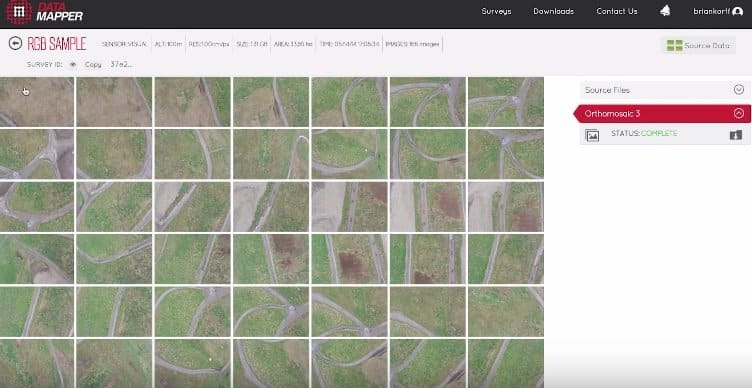Click the Source Data grid icon
Viewport: 752px width, 388px height.
(674, 46)
